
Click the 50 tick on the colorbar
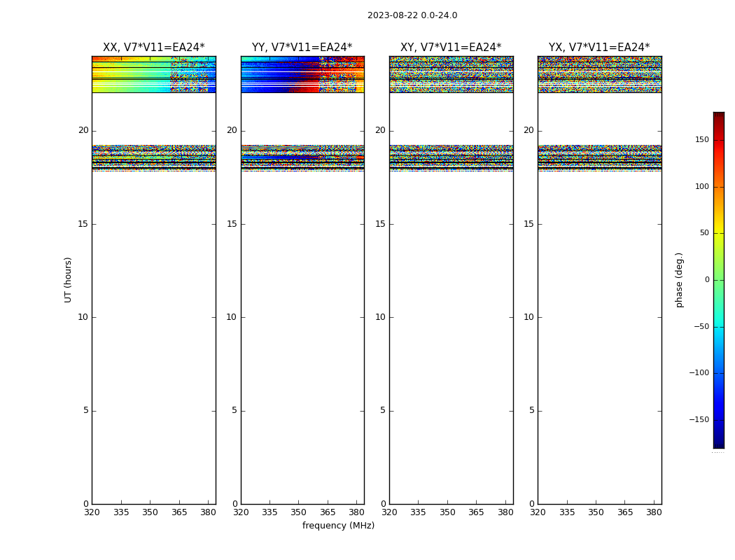(x=704, y=233)
